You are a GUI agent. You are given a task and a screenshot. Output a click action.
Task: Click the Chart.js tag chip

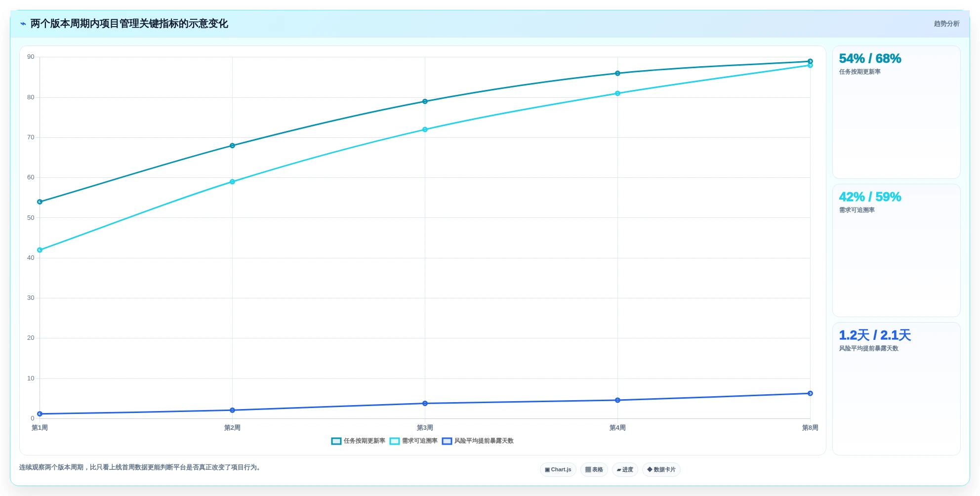point(558,470)
